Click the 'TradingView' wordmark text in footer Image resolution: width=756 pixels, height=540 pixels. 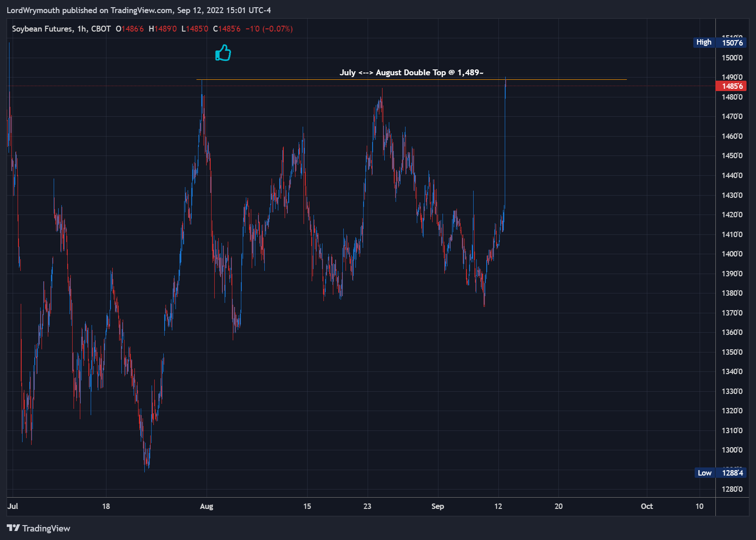[x=46, y=528]
